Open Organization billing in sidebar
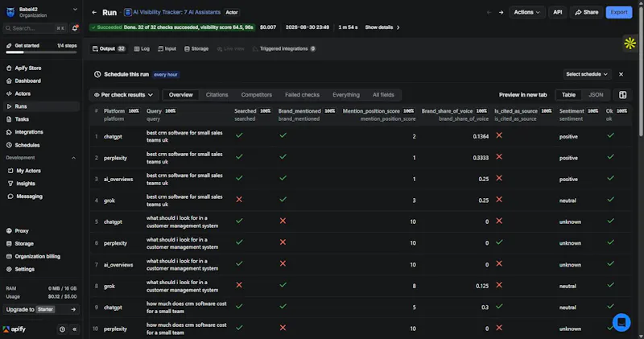This screenshot has width=644, height=339. [40, 256]
